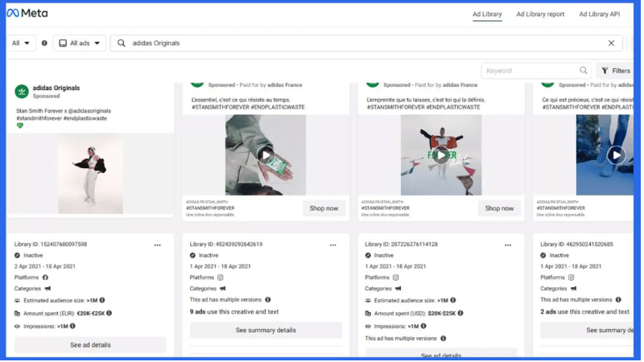Open the All ads category dropdown
This screenshot has height=362, width=644.
[x=80, y=43]
